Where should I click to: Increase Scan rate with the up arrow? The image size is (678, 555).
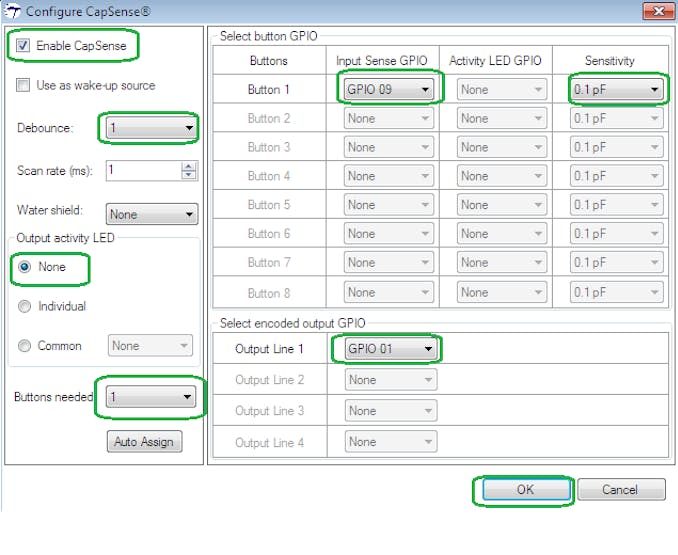[x=189, y=166]
